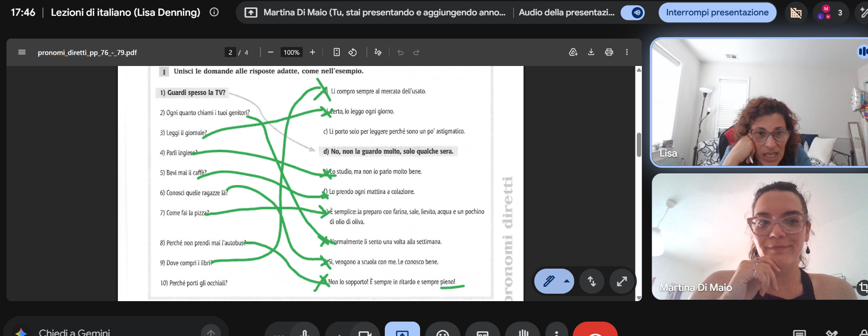This screenshot has height=336, width=868.
Task: Rotate the PDF counterclockwise
Action: tap(353, 52)
